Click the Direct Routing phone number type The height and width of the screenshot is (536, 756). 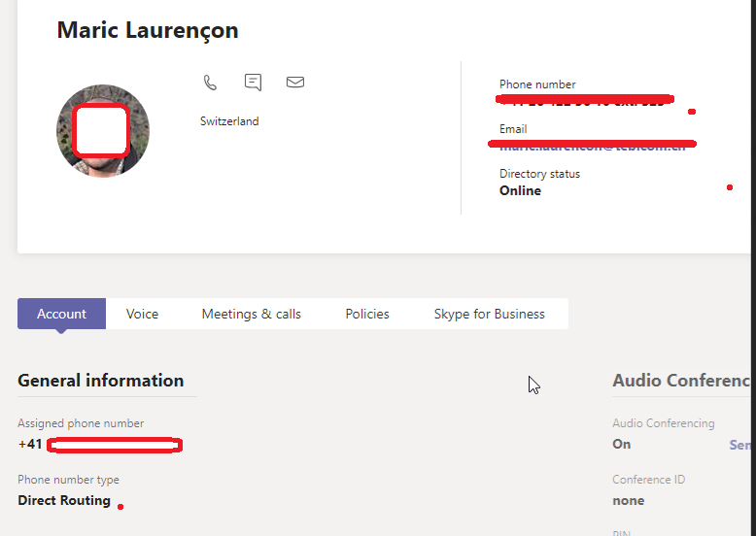[x=64, y=501]
